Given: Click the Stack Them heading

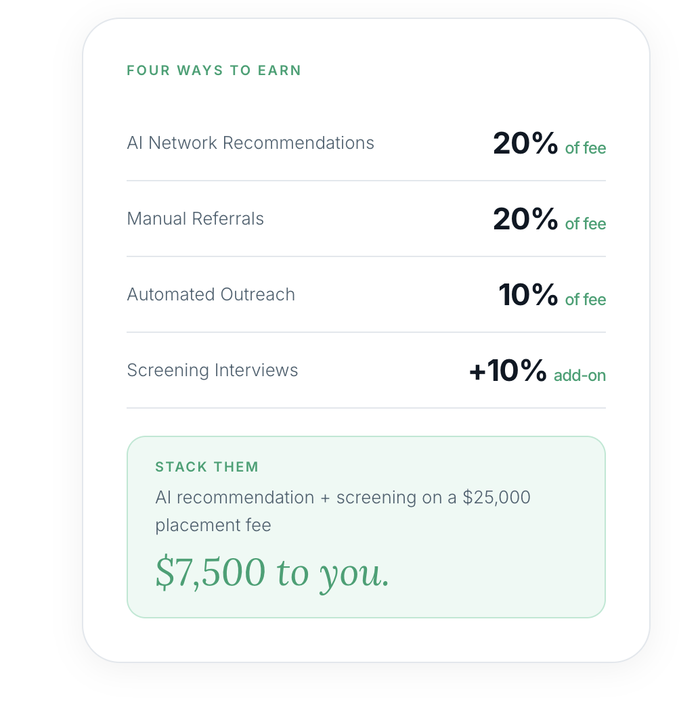Looking at the screenshot, I should [x=207, y=467].
